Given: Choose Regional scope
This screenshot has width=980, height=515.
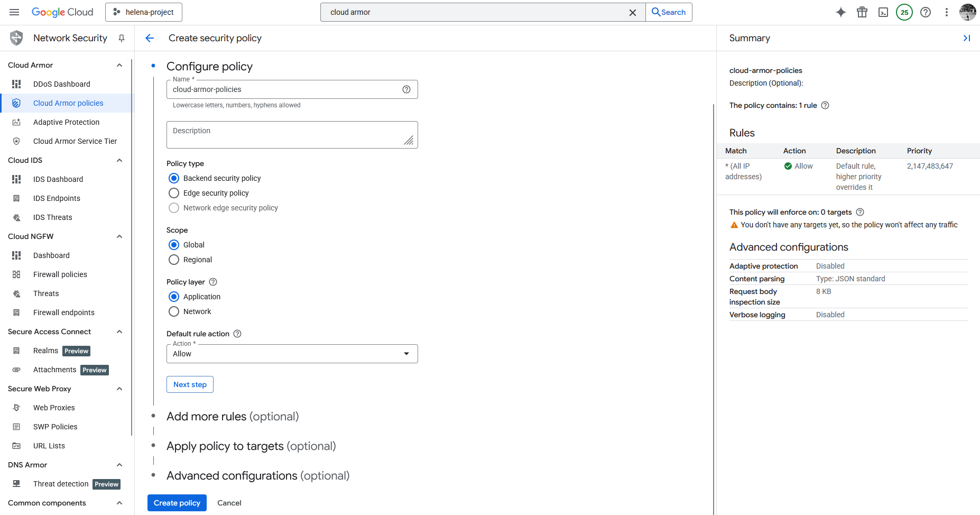Looking at the screenshot, I should click(174, 260).
